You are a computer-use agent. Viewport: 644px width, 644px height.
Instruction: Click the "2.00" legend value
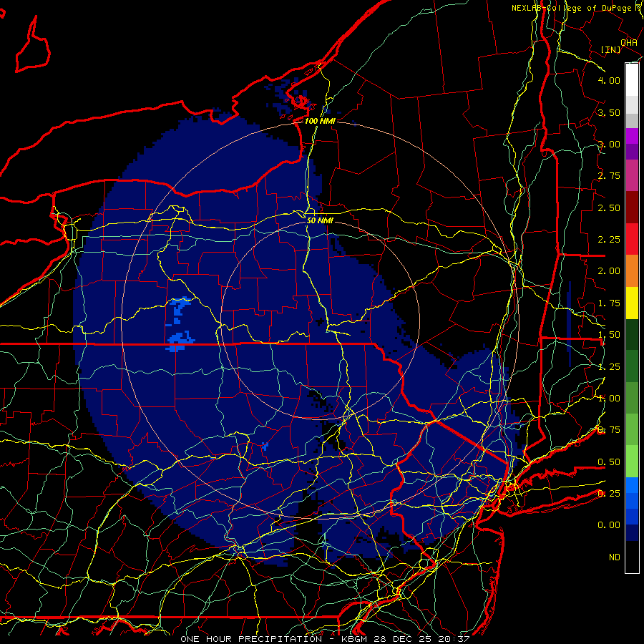[609, 271]
